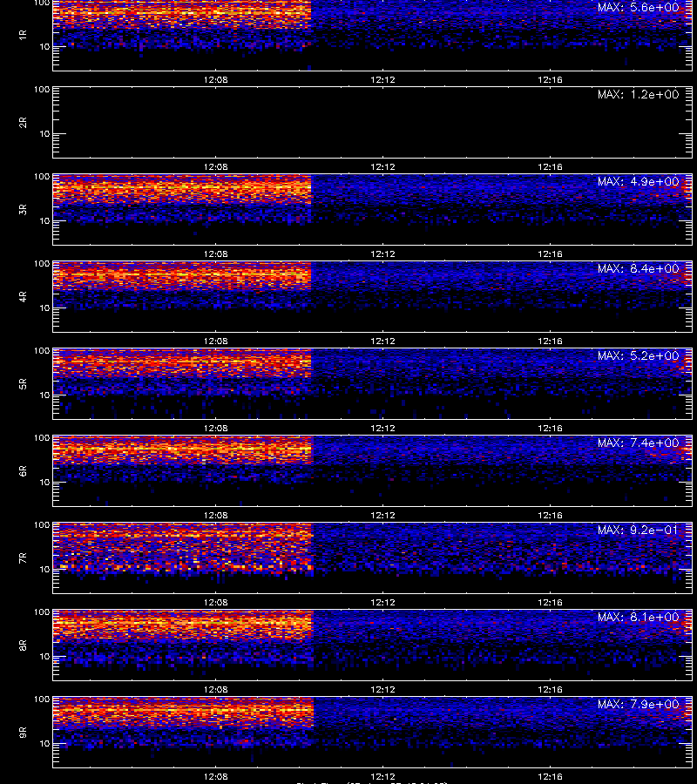Click the 100 y-axis label of panel 2R
The height and width of the screenshot is (784, 697).
tap(42, 90)
